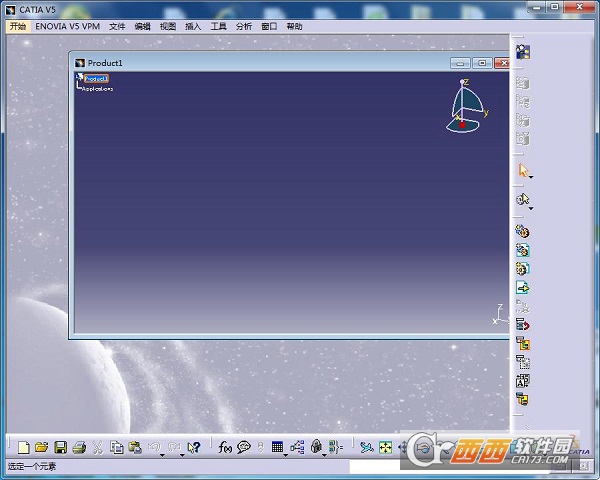Click the relations network tree icon

[x=297, y=447]
